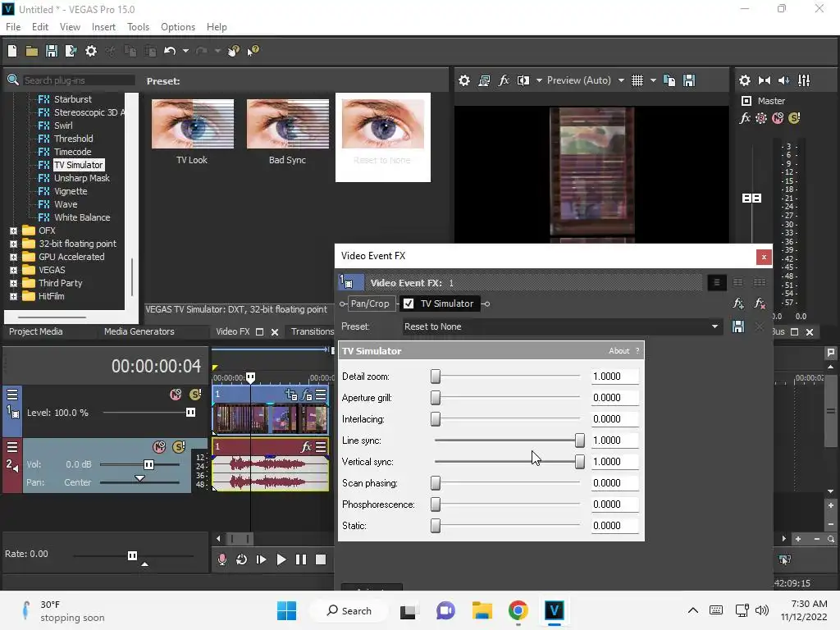Select Vignette effect in the plug-in tree

(71, 191)
